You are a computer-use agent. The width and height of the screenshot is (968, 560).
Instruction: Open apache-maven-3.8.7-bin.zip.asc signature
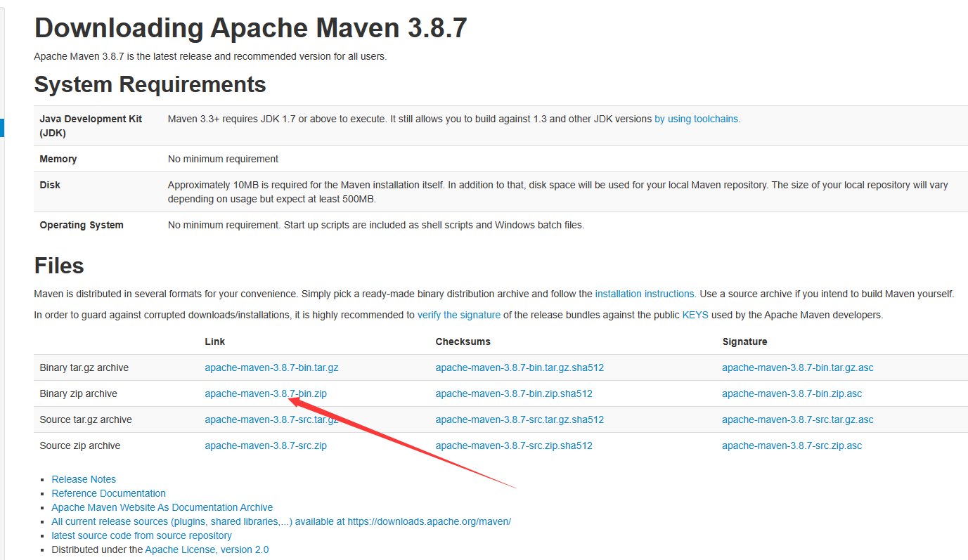click(792, 393)
